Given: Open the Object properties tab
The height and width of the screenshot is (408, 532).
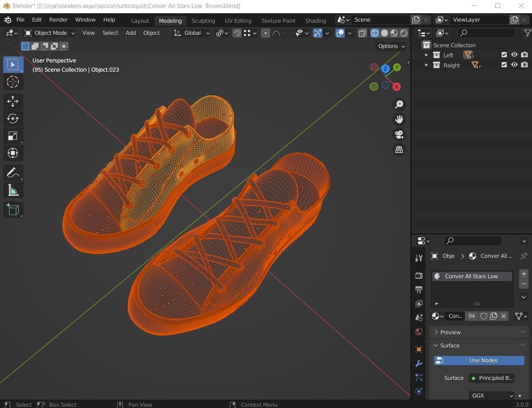Looking at the screenshot, I should coord(419,349).
